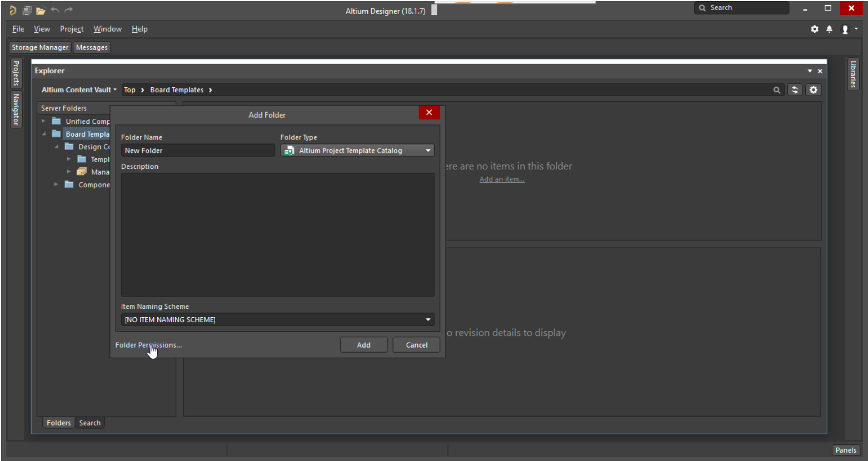The width and height of the screenshot is (868, 461).
Task: Click the Design Content folder icon
Action: 69,147
